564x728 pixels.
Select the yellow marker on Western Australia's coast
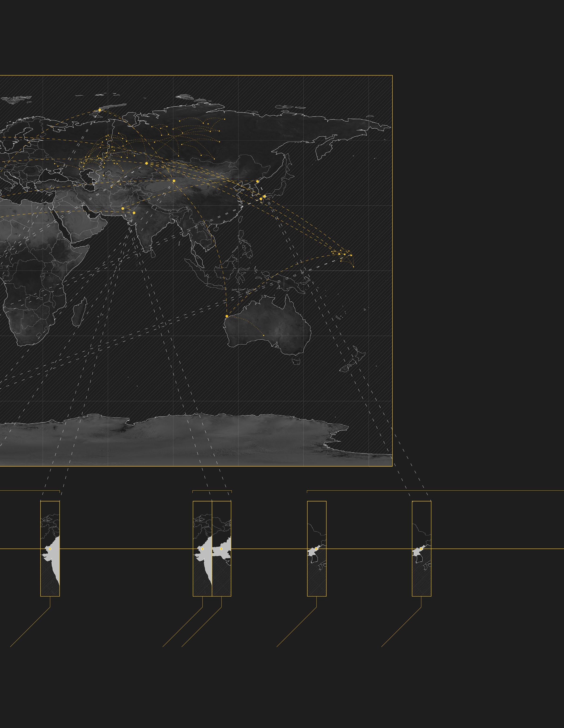tap(227, 316)
